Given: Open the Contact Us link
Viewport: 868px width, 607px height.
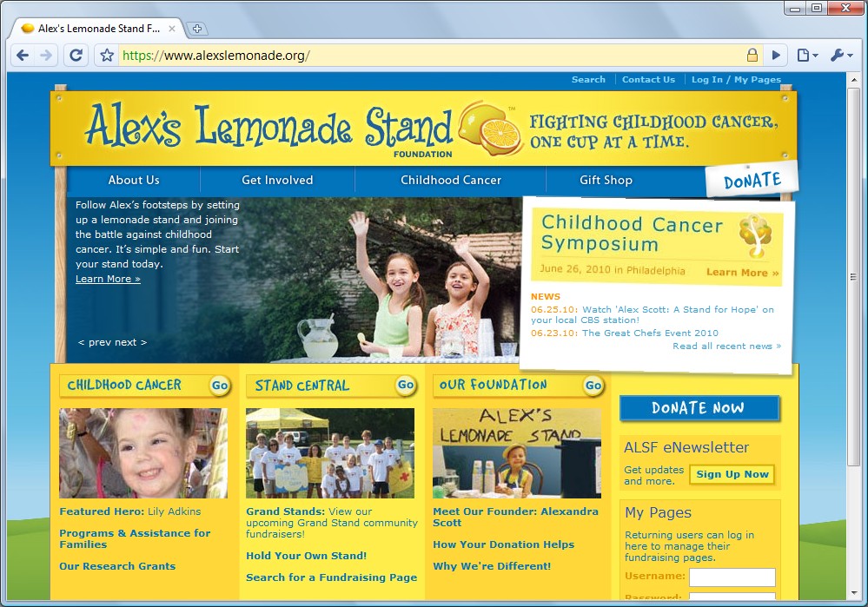Looking at the screenshot, I should point(648,80).
